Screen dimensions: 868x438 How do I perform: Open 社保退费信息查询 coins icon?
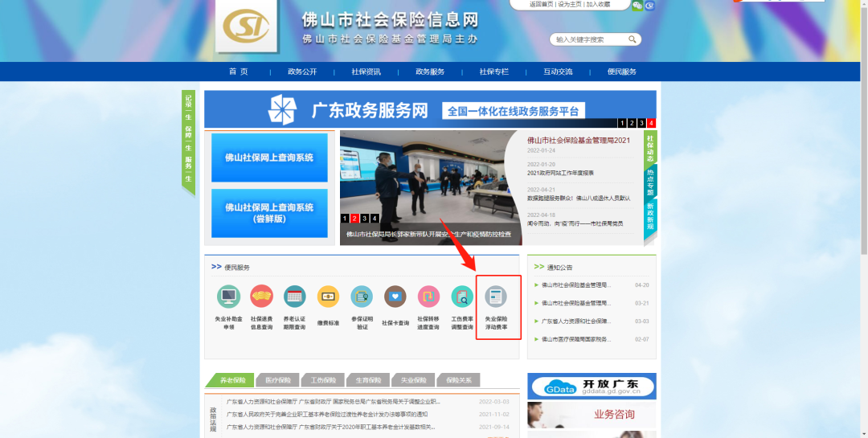[x=261, y=297]
